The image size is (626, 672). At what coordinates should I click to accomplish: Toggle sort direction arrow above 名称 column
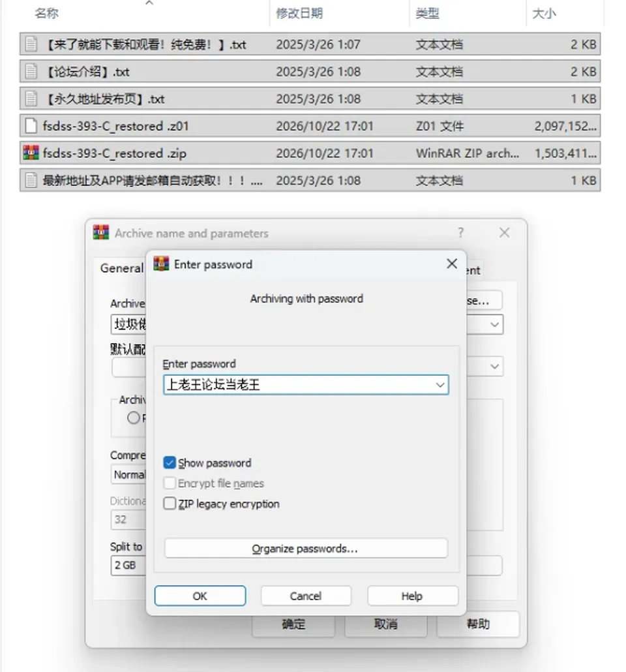tap(149, 3)
